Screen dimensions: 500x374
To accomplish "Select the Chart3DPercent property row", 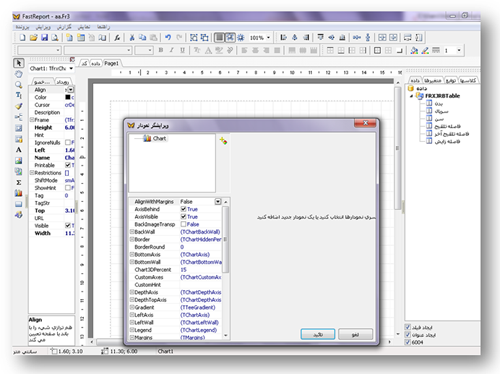I will 175,270.
